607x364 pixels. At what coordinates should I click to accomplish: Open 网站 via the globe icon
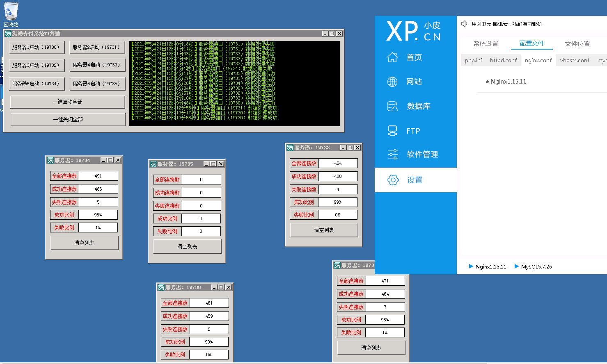point(392,82)
